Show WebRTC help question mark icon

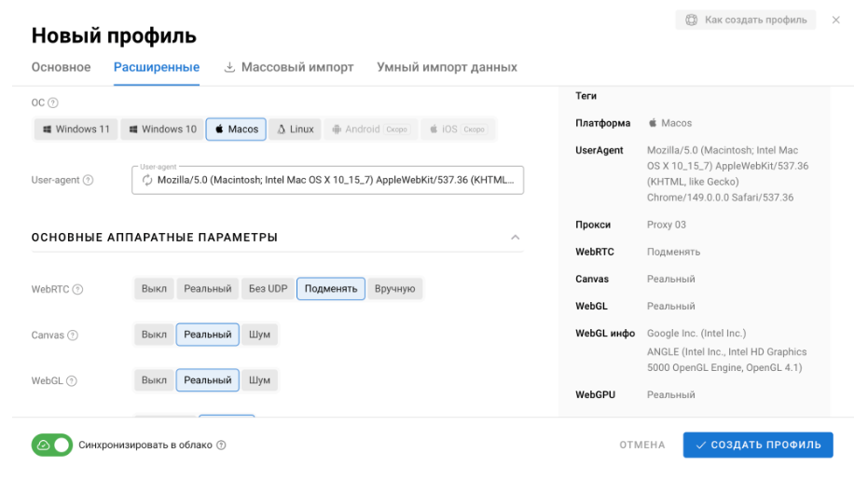[77, 289]
